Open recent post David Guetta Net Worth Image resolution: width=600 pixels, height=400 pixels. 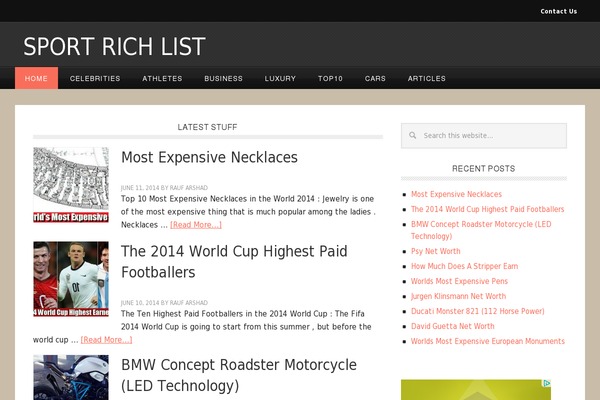tap(453, 326)
